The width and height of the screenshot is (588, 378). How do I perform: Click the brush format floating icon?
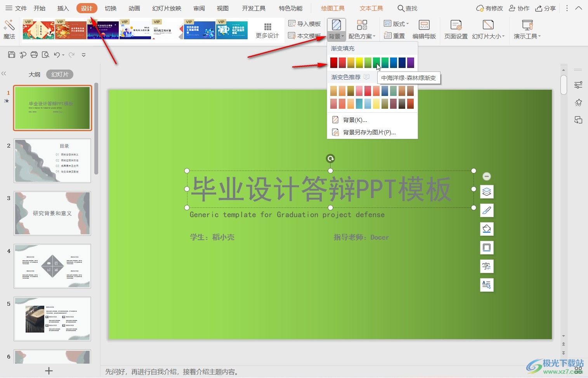(487, 210)
